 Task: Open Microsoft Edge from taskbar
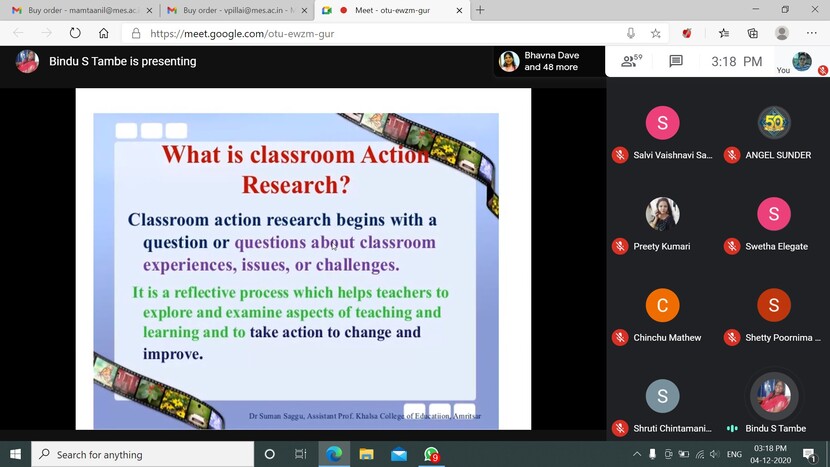pyautogui.click(x=334, y=454)
